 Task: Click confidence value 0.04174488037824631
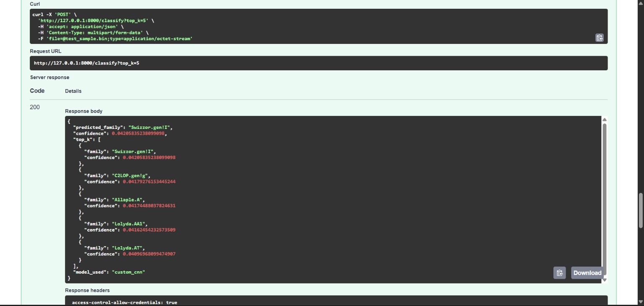pos(149,206)
